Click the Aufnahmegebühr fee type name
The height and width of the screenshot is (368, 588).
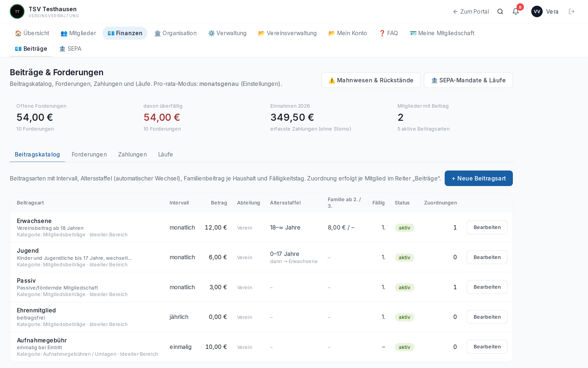pyautogui.click(x=42, y=340)
